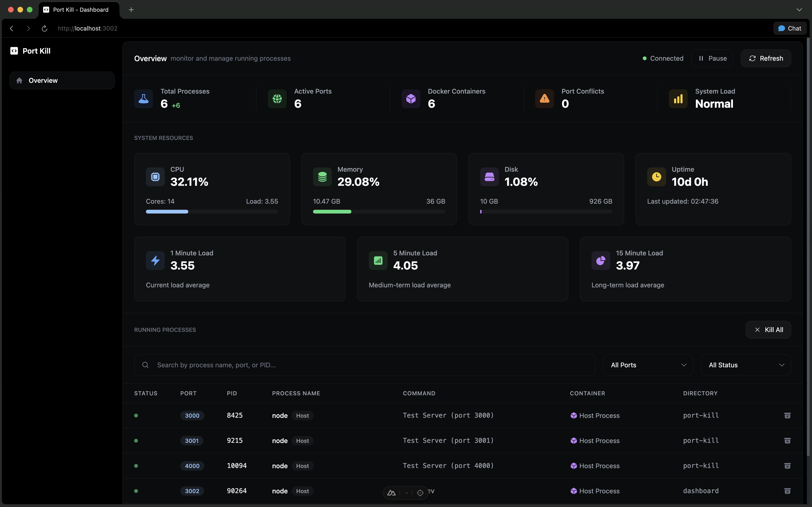Screen dimensions: 812x507
Task: Open the All Ports filter dropdown
Action: 648,365
